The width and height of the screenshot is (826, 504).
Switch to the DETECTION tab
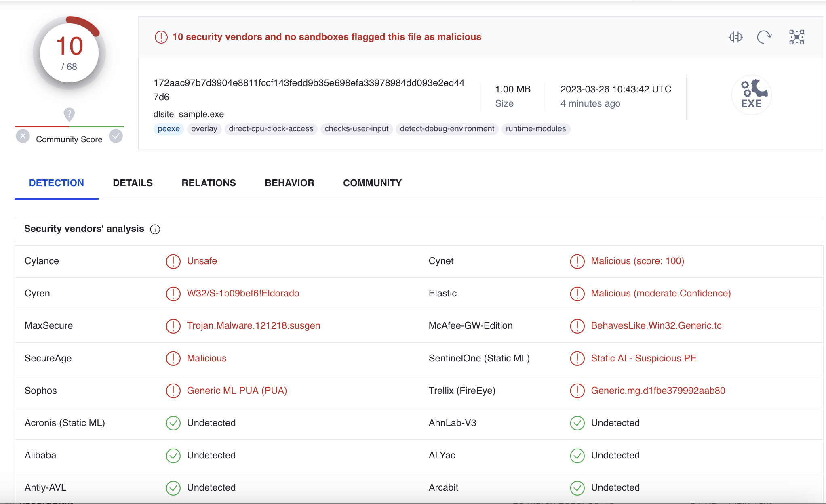[x=57, y=183]
